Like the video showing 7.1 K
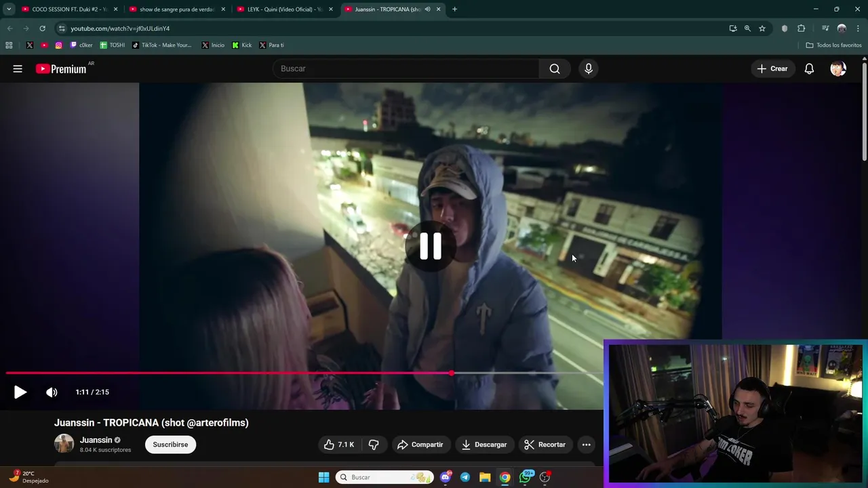 pyautogui.click(x=339, y=445)
